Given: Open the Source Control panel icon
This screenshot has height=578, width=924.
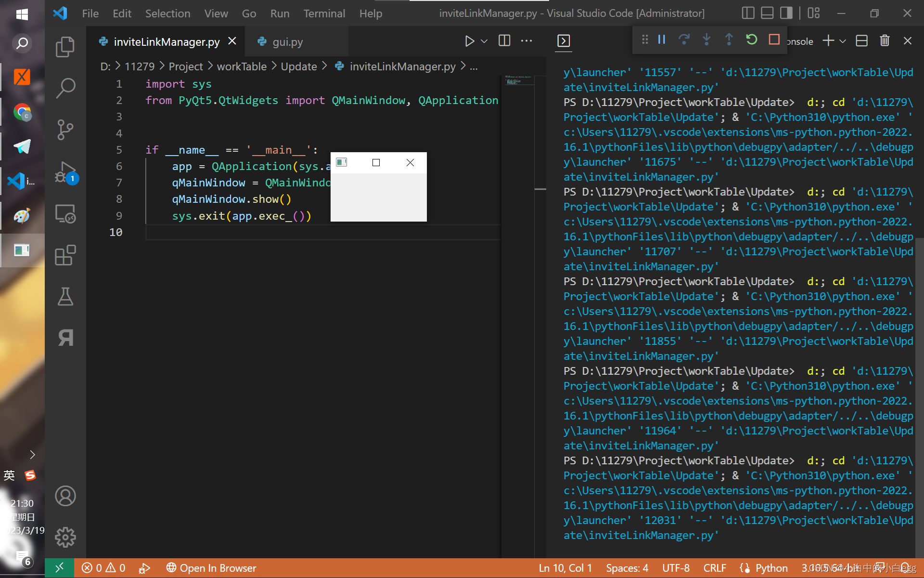Looking at the screenshot, I should tap(66, 128).
